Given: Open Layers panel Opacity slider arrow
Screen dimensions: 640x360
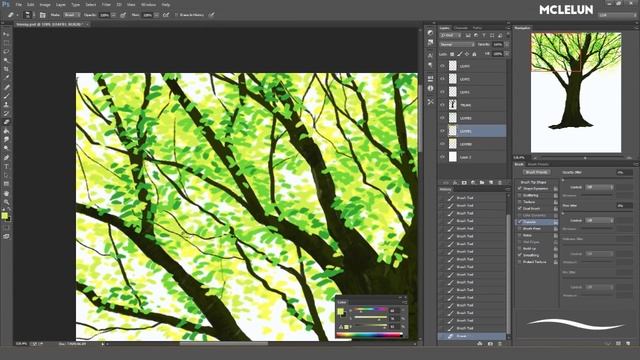Looking at the screenshot, I should coord(507,44).
